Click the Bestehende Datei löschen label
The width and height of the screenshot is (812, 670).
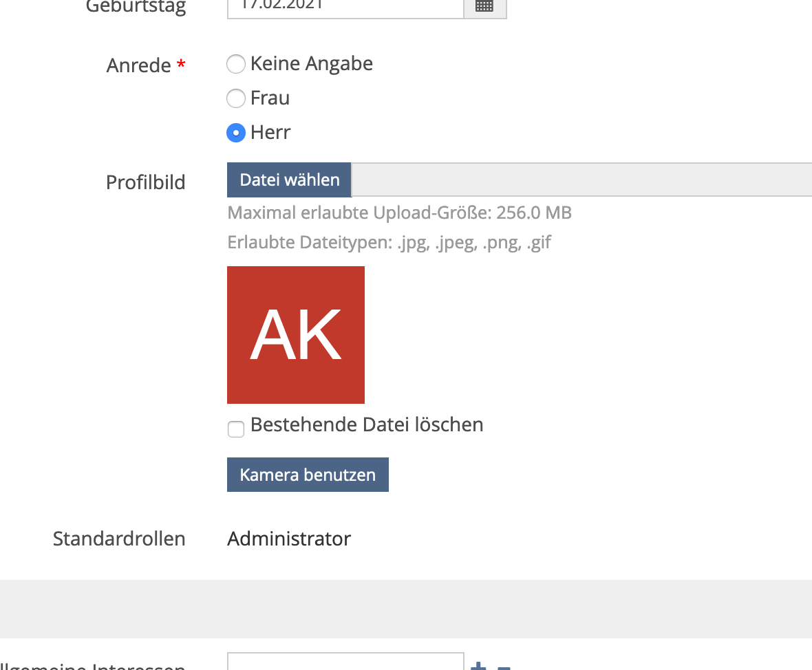pyautogui.click(x=367, y=425)
